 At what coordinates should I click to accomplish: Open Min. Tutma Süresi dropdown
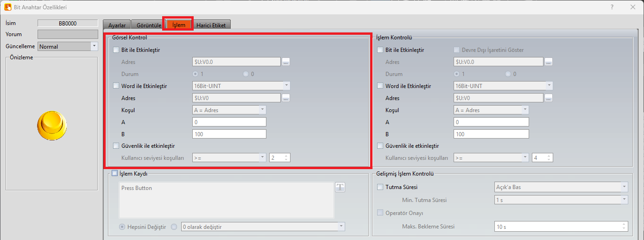[625, 200]
